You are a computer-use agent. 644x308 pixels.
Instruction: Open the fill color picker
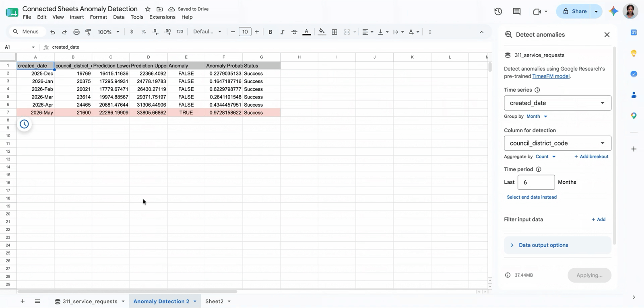click(x=322, y=32)
